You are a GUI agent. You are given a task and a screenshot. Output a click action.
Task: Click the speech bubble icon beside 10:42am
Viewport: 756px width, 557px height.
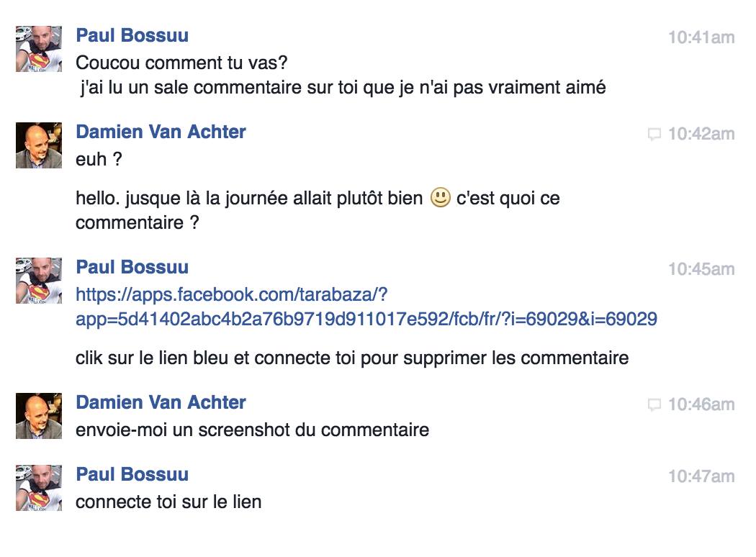(x=654, y=134)
